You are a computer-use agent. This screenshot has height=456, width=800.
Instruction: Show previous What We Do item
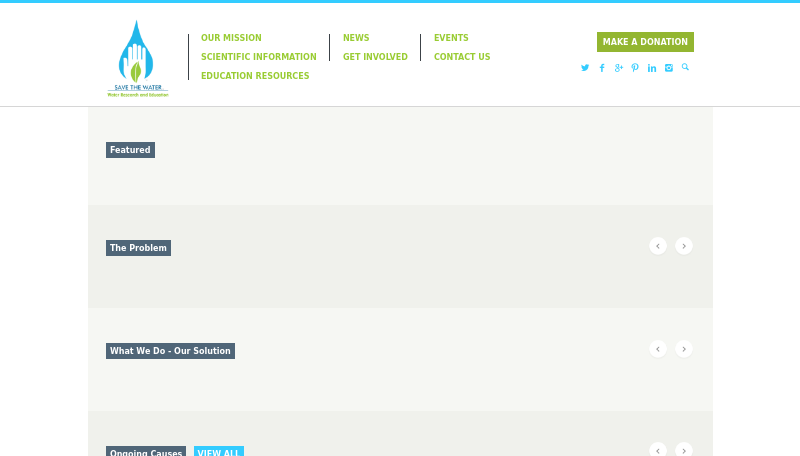658,349
